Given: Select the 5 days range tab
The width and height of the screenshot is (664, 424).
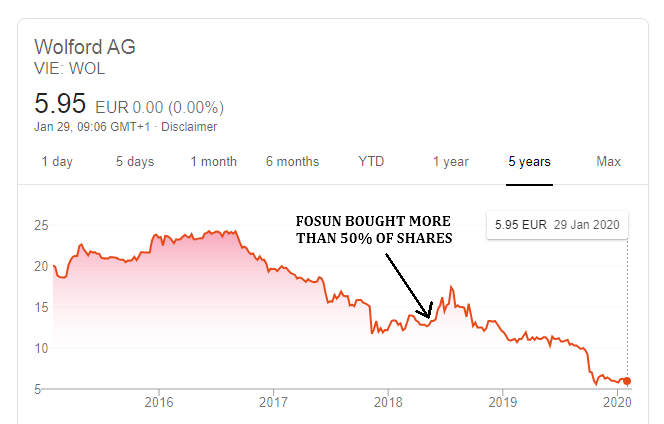Looking at the screenshot, I should pyautogui.click(x=134, y=161).
